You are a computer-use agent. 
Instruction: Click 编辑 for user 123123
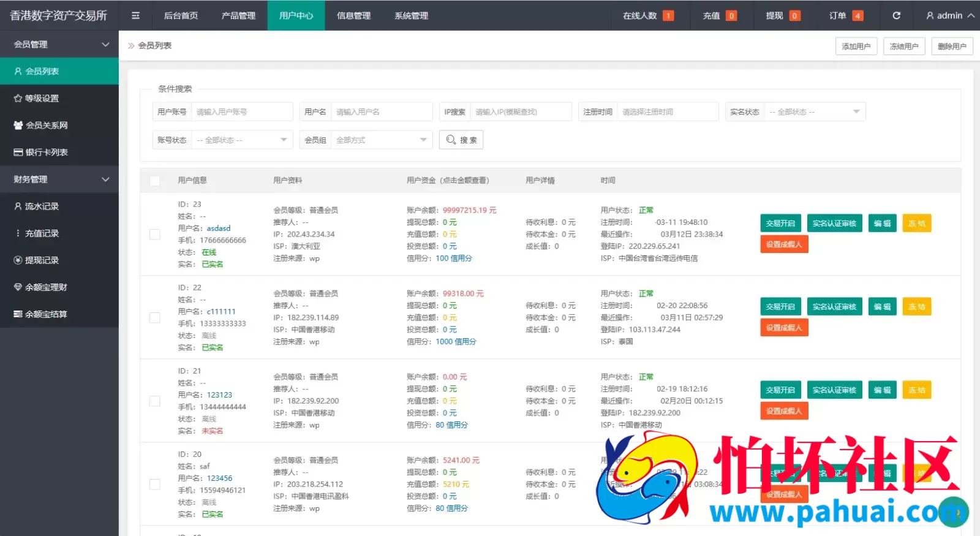882,390
